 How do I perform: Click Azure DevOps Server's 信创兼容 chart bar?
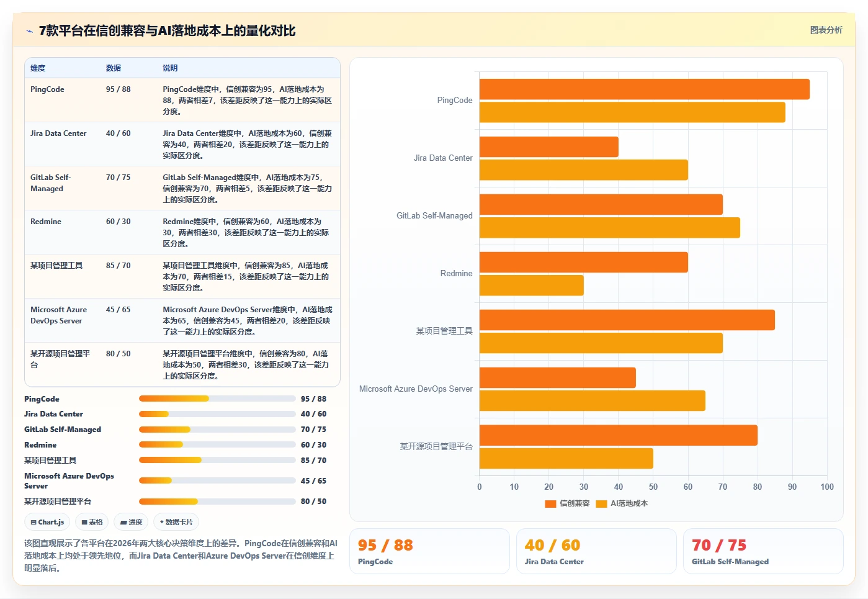558,378
